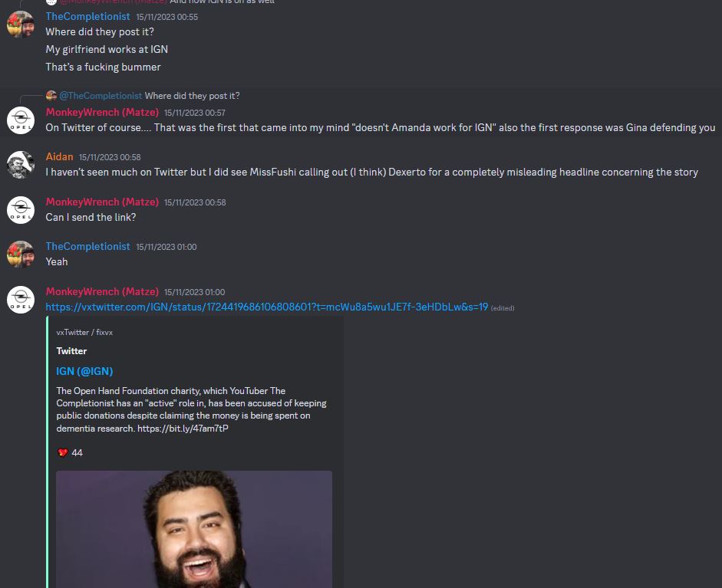Open the vxtwitter.com IGN status link

point(266,307)
